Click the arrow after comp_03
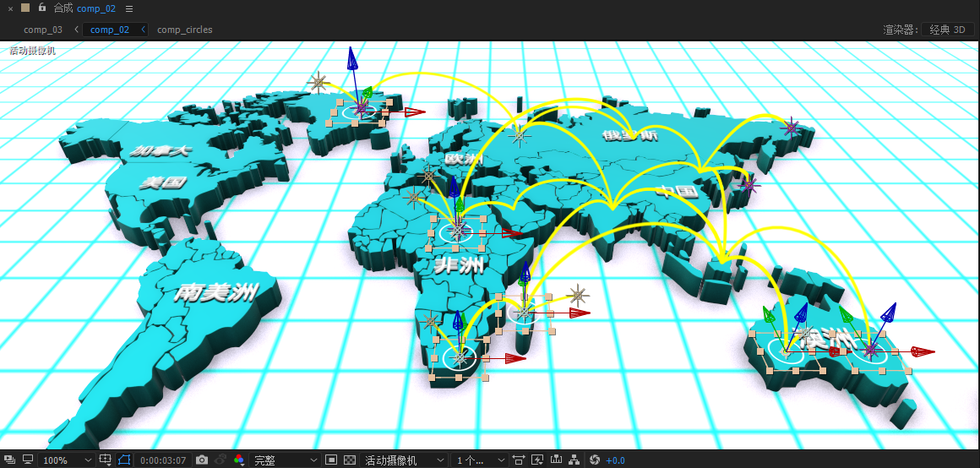 click(x=76, y=30)
